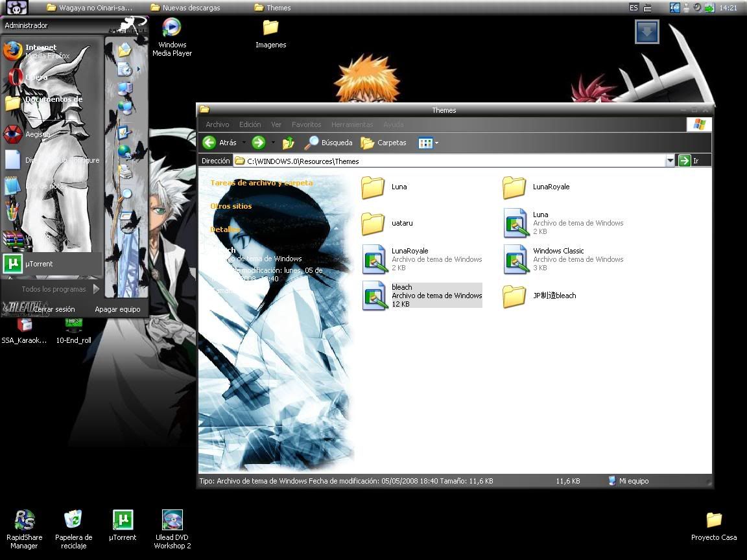Click the ES language indicator in tray

point(634,8)
